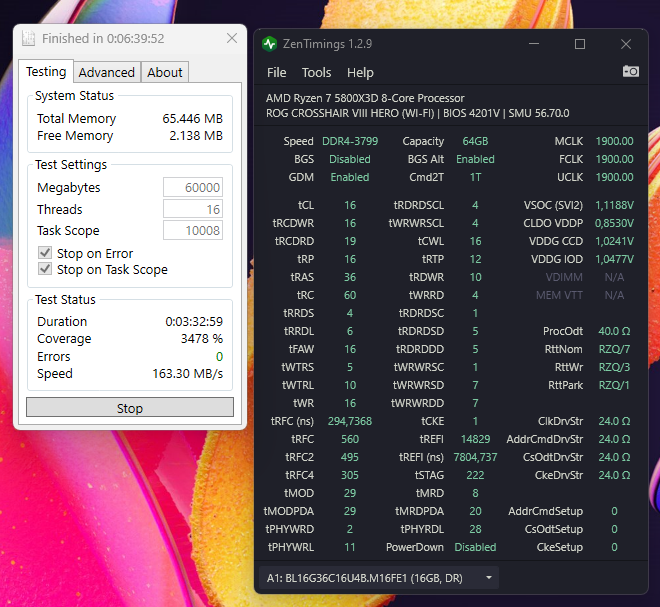Switch to the Advanced tab
This screenshot has height=607, width=660.
(107, 72)
